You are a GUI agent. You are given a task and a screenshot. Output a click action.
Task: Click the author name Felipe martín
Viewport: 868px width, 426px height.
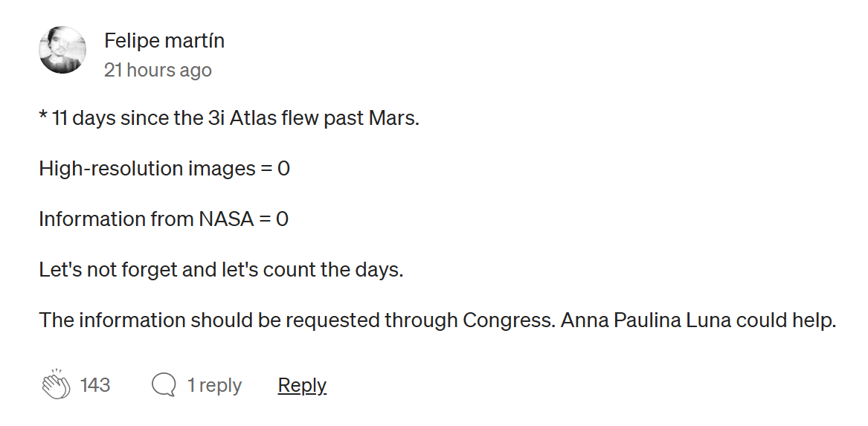[164, 40]
